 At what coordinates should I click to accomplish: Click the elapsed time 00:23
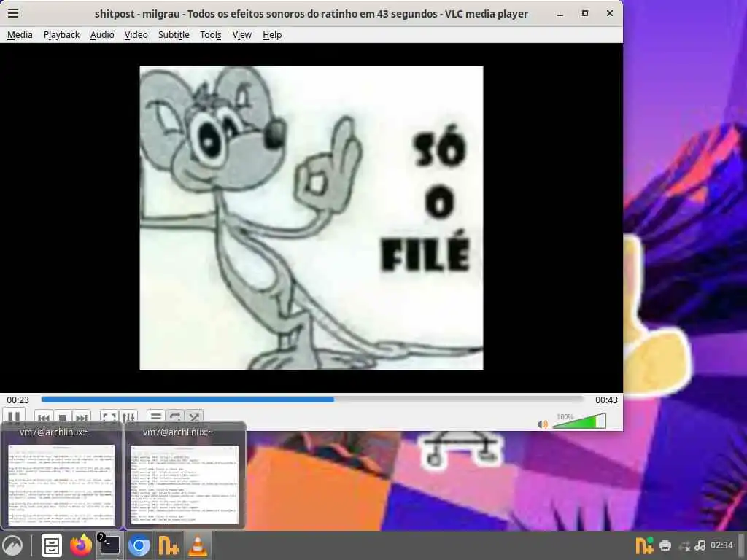pos(18,400)
